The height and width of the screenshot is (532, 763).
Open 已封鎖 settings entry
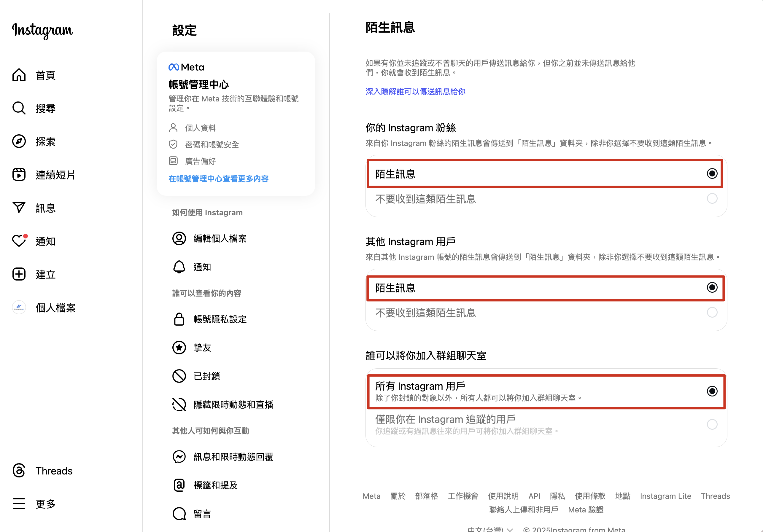(x=207, y=376)
